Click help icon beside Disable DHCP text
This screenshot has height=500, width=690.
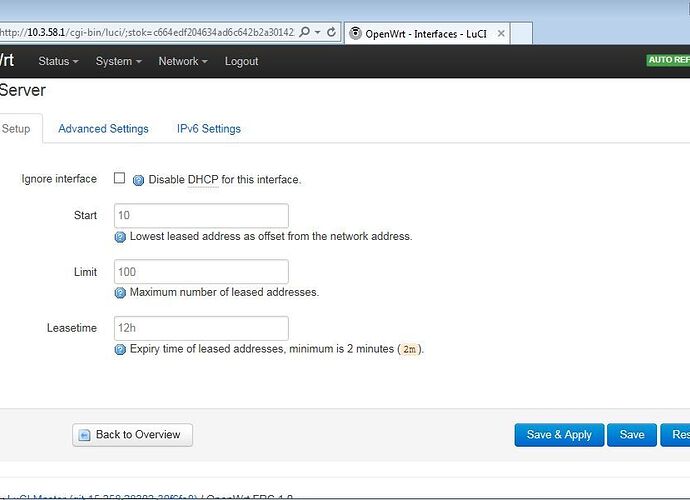coord(138,180)
